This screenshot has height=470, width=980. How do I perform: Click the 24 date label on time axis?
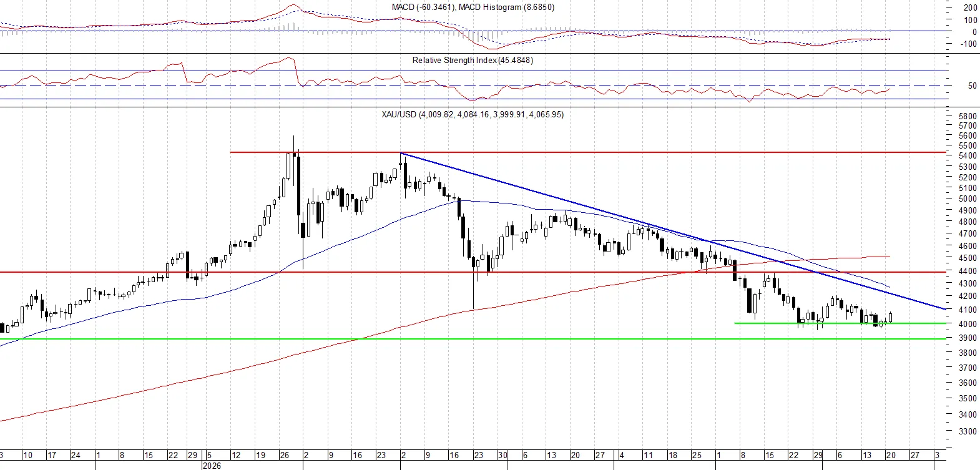tap(76, 456)
